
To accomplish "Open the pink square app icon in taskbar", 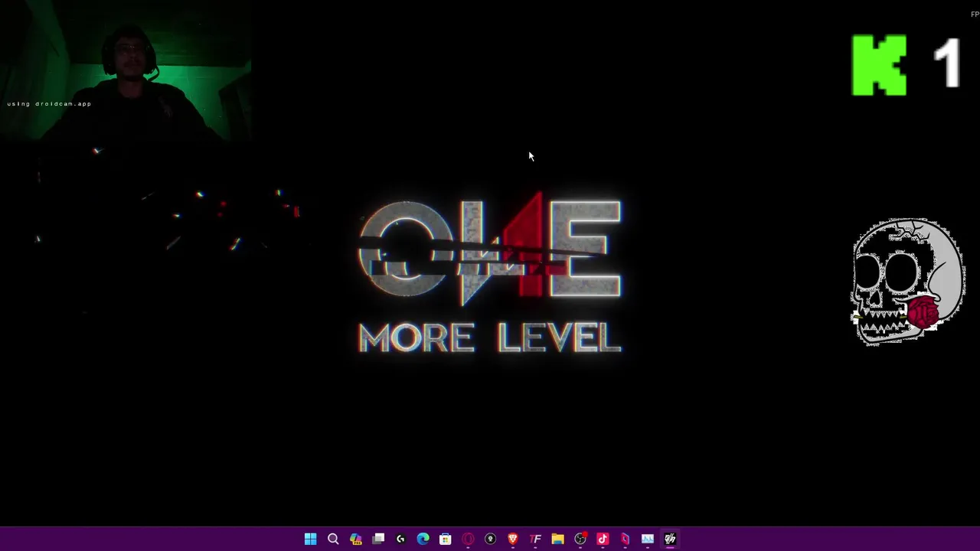I will tap(625, 539).
